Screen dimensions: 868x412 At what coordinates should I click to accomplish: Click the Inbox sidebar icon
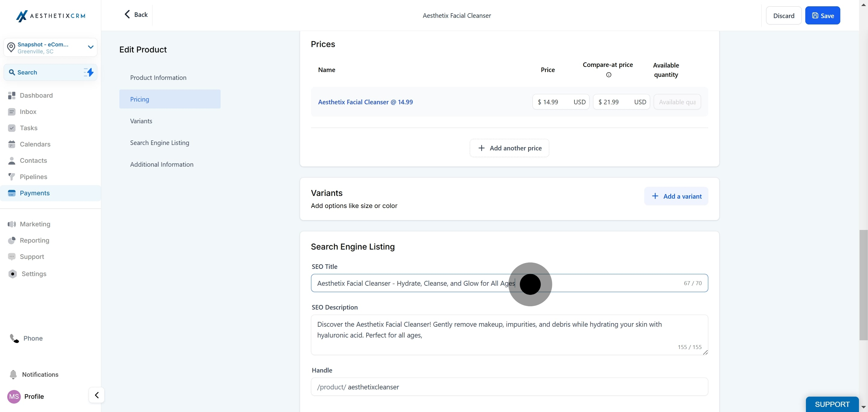(12, 112)
